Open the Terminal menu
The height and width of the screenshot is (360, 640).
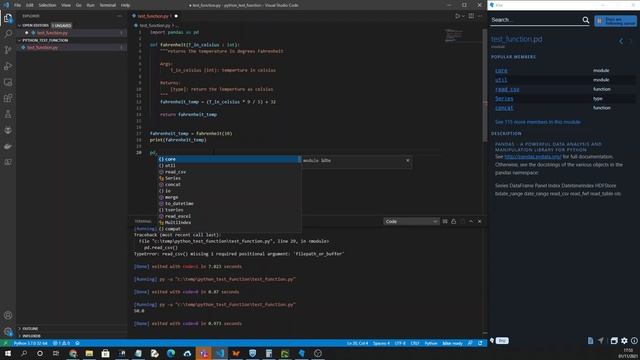[108, 5]
